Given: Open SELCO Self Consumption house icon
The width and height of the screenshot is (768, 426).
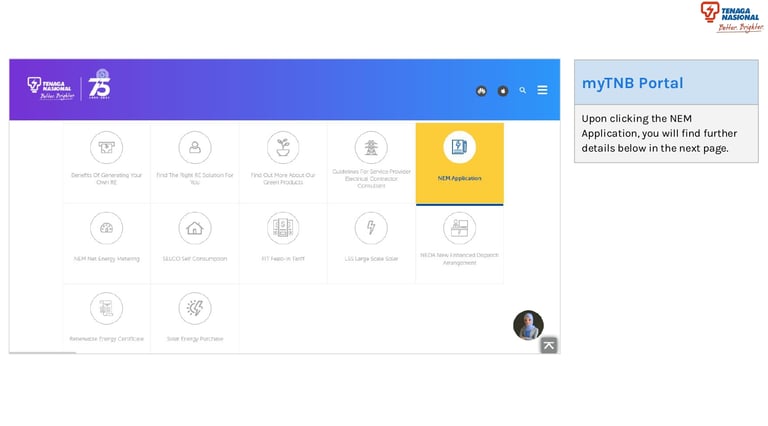Looking at the screenshot, I should 194,228.
